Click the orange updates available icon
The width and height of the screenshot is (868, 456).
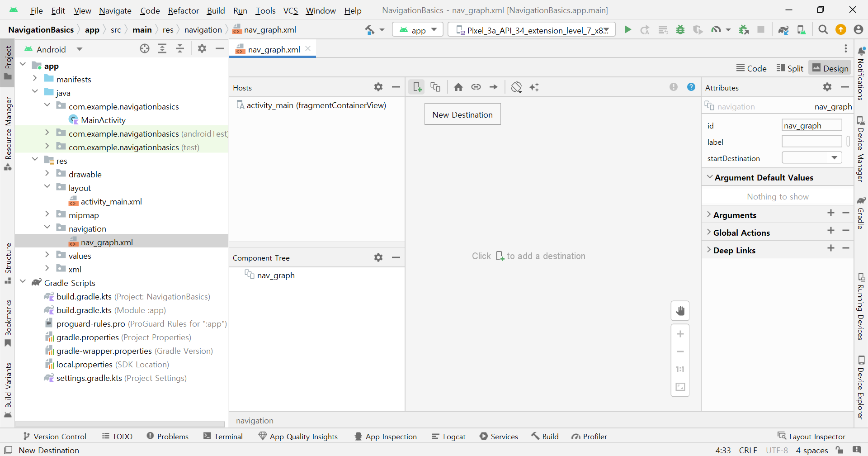(841, 29)
